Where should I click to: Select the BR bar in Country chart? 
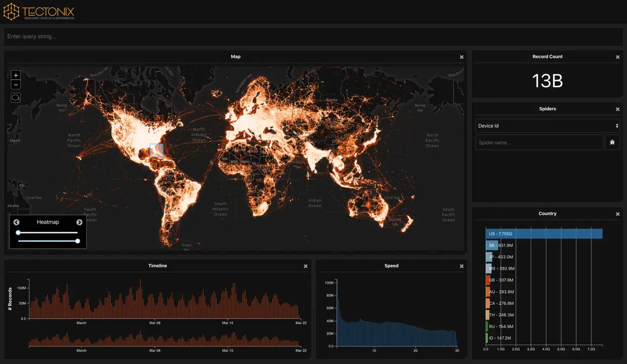492,245
